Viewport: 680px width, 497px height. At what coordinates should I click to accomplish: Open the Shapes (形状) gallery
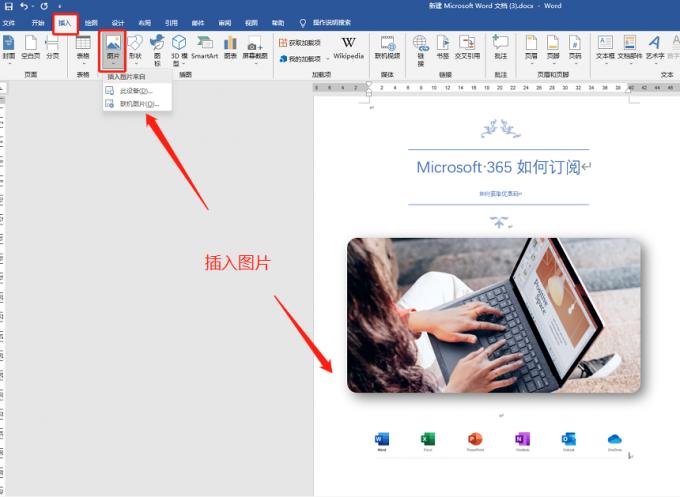pos(135,49)
